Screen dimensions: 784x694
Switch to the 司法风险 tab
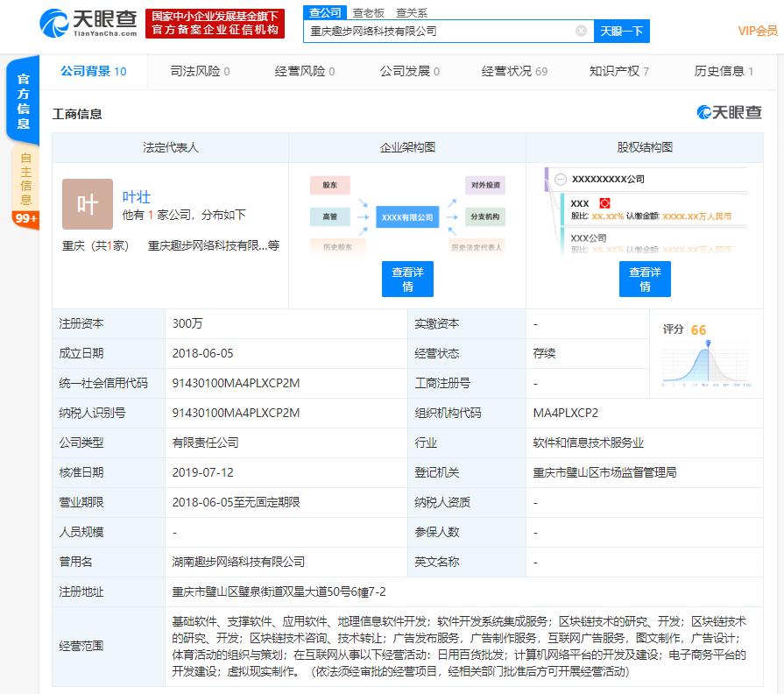tap(200, 72)
